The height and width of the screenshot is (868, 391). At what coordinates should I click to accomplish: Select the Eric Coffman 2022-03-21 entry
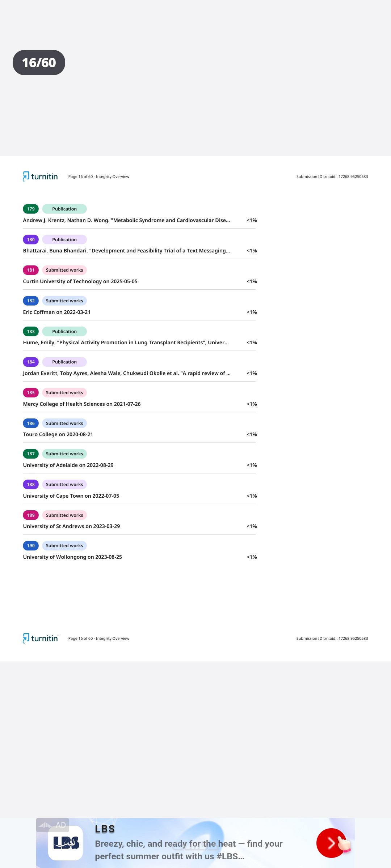[57, 312]
